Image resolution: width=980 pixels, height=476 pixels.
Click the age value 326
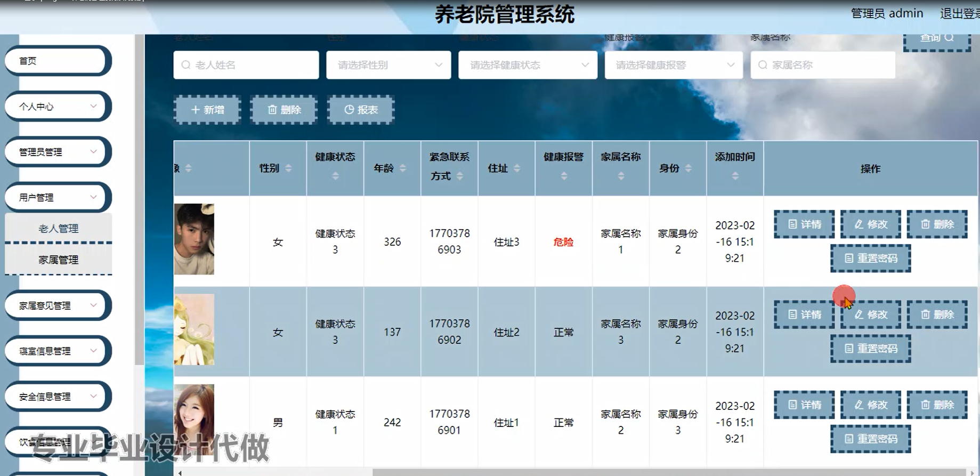point(392,242)
